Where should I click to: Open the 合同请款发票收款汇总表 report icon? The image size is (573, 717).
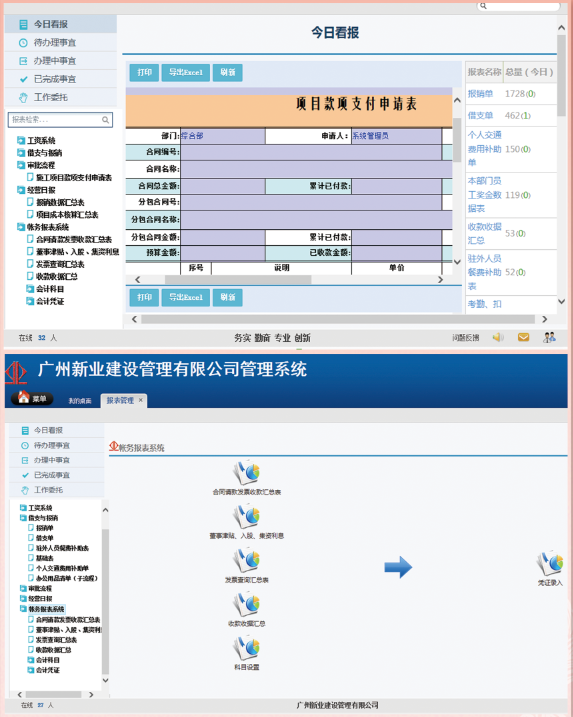pos(246,472)
